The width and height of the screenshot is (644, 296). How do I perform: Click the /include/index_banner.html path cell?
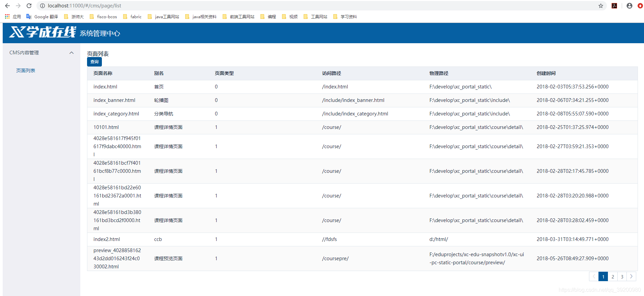[353, 100]
